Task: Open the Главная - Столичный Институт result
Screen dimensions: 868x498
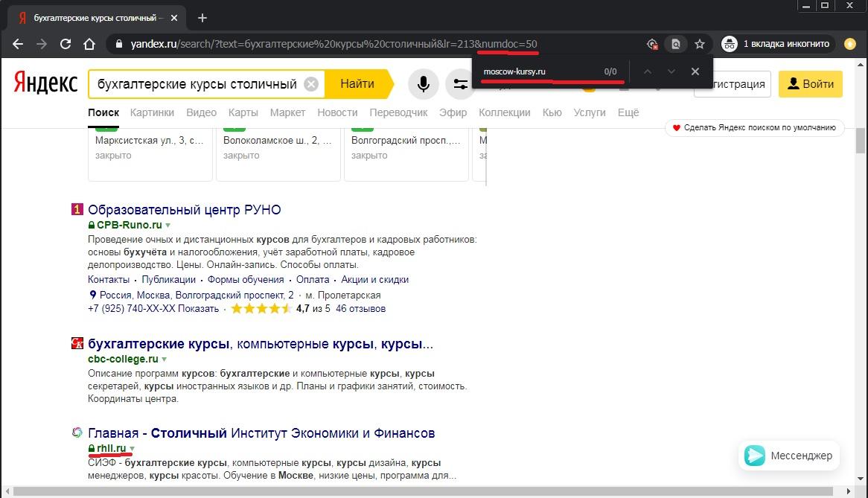Action: 261,432
